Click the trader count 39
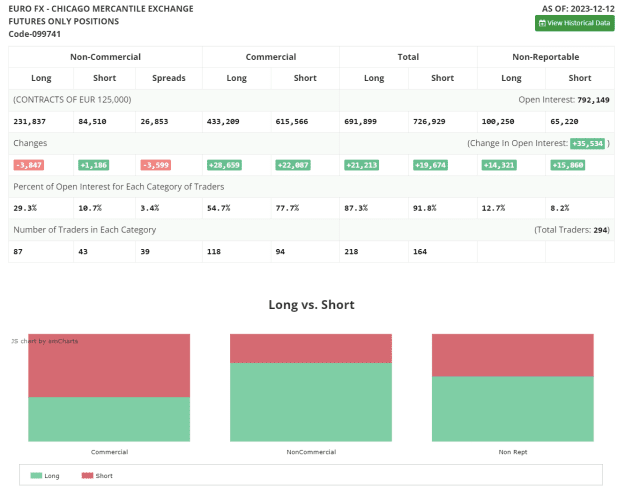This screenshot has width=625, height=486. tap(145, 252)
